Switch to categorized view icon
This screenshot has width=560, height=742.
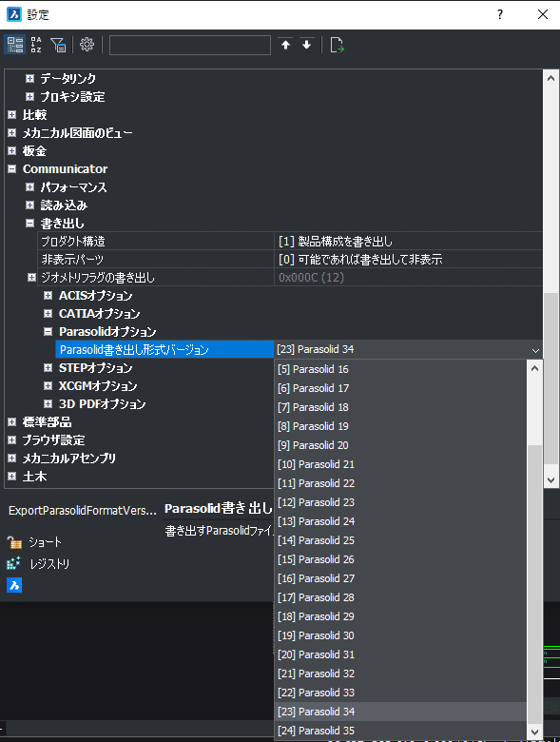pos(14,45)
